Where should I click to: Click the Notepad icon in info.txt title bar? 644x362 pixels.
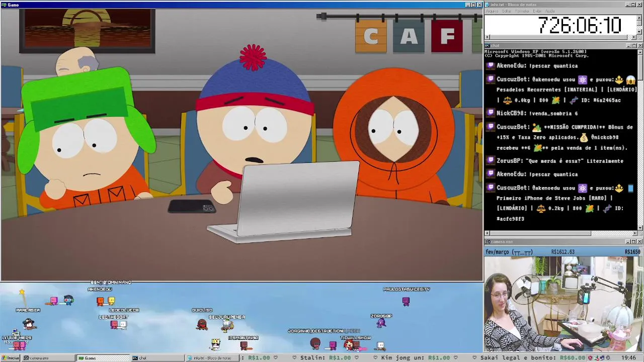pos(488,5)
